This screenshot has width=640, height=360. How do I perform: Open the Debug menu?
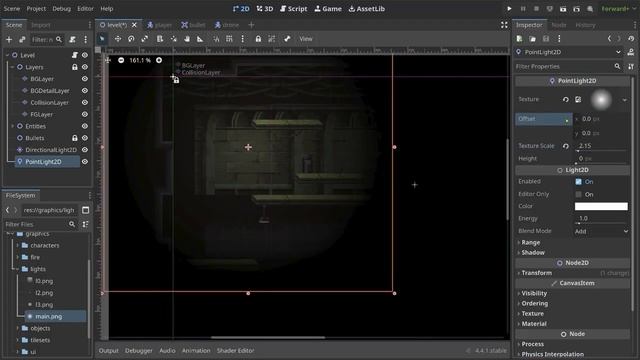click(x=61, y=9)
